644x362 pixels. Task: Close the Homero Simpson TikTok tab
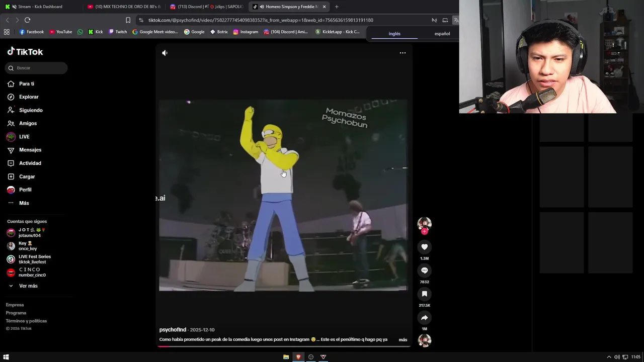click(x=324, y=7)
